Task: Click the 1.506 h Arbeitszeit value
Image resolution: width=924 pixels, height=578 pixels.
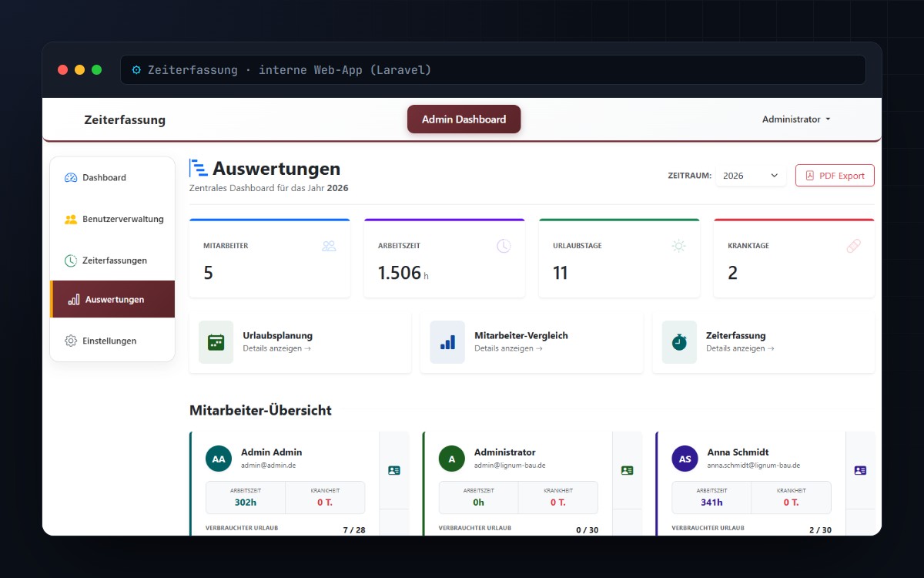Action: point(403,273)
